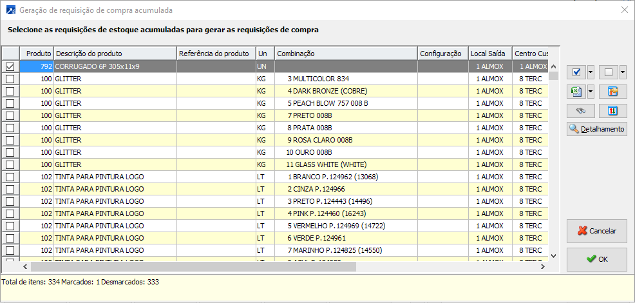
Task: Click the binoculars search button
Action: click(x=580, y=111)
